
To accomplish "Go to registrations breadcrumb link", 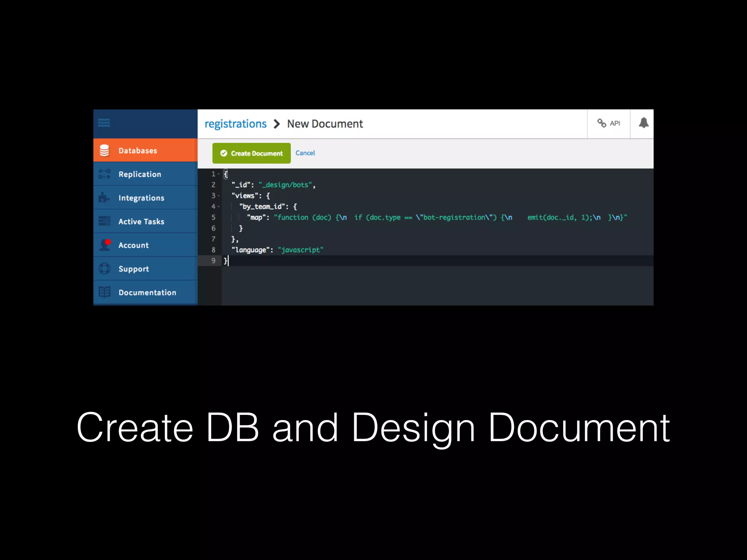I will (235, 124).
